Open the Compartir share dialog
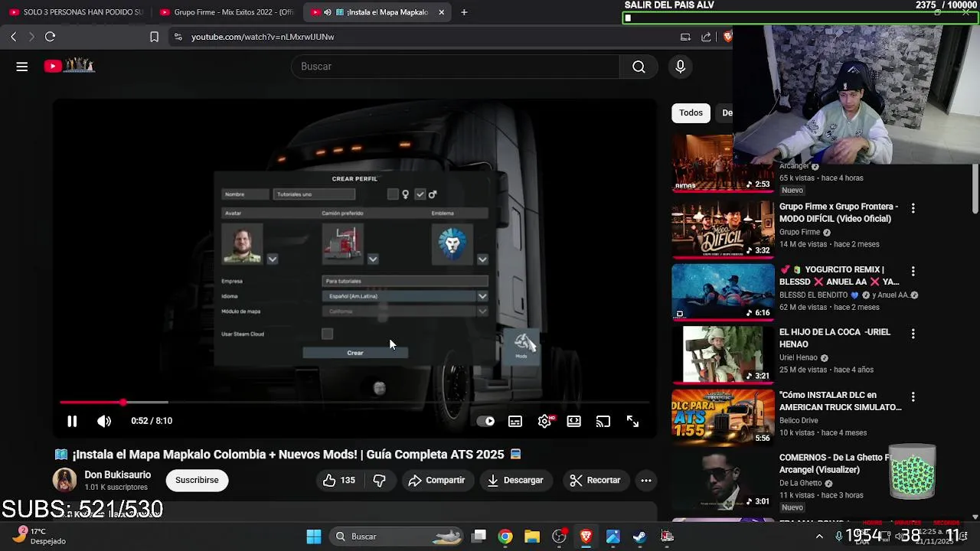Image resolution: width=980 pixels, height=551 pixels. [x=436, y=480]
